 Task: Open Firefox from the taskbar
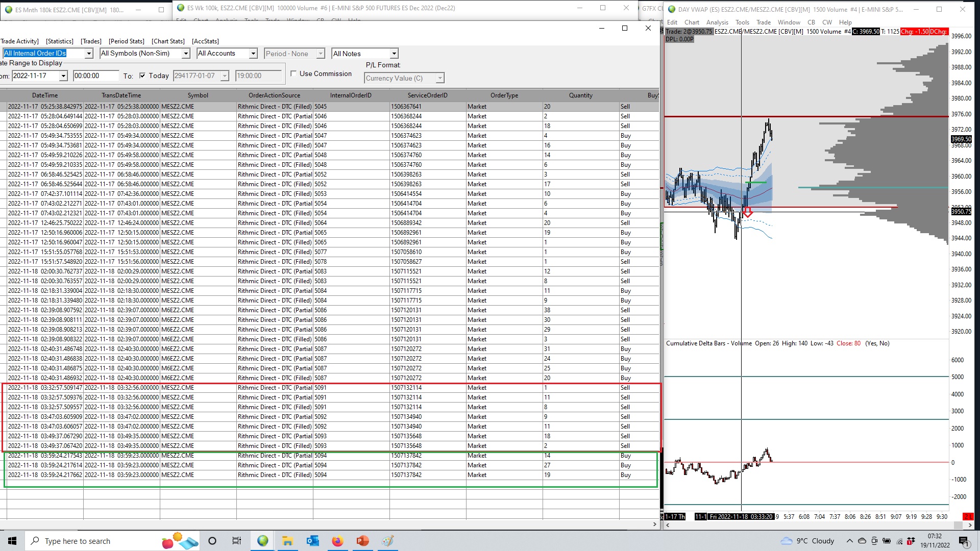click(x=337, y=541)
